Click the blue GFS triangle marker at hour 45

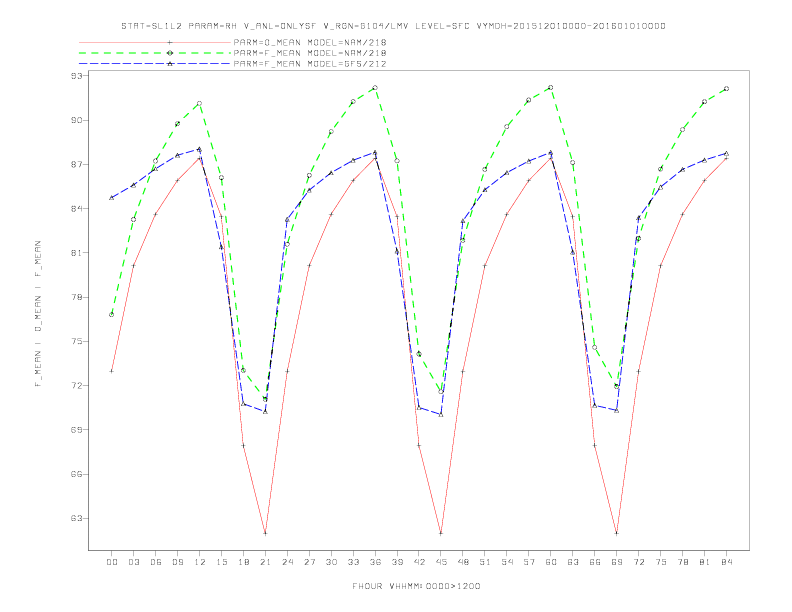pyautogui.click(x=441, y=415)
